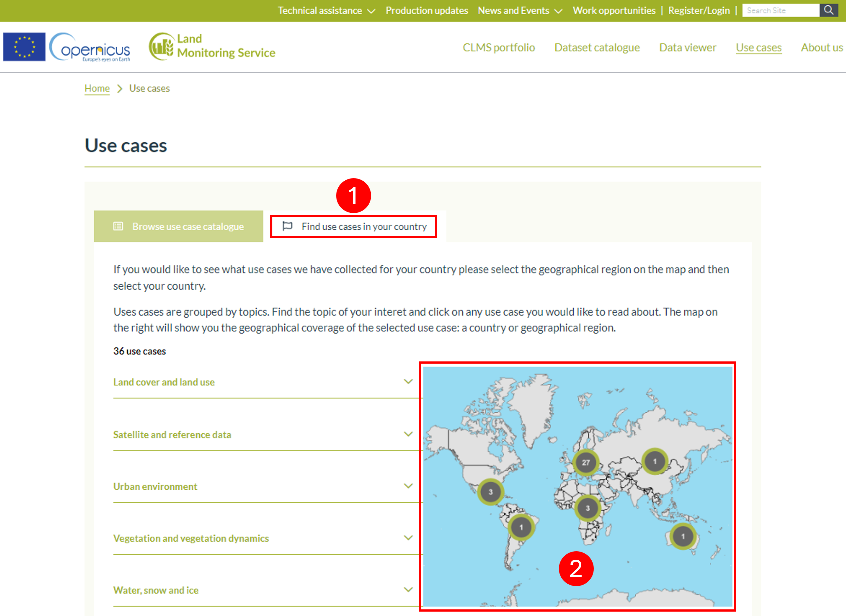Viewport: 846px width, 616px height.
Task: Click into the Search Site field
Action: coord(781,10)
